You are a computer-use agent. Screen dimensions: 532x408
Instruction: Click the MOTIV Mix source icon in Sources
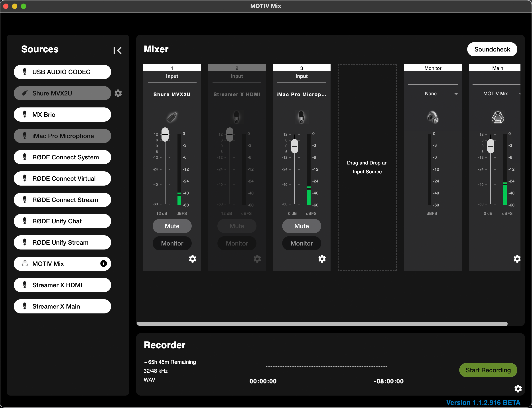tap(24, 263)
